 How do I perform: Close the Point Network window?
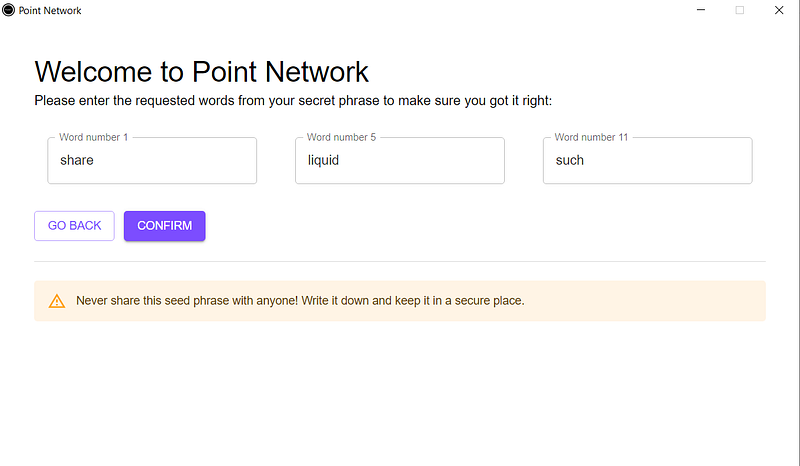pyautogui.click(x=779, y=10)
